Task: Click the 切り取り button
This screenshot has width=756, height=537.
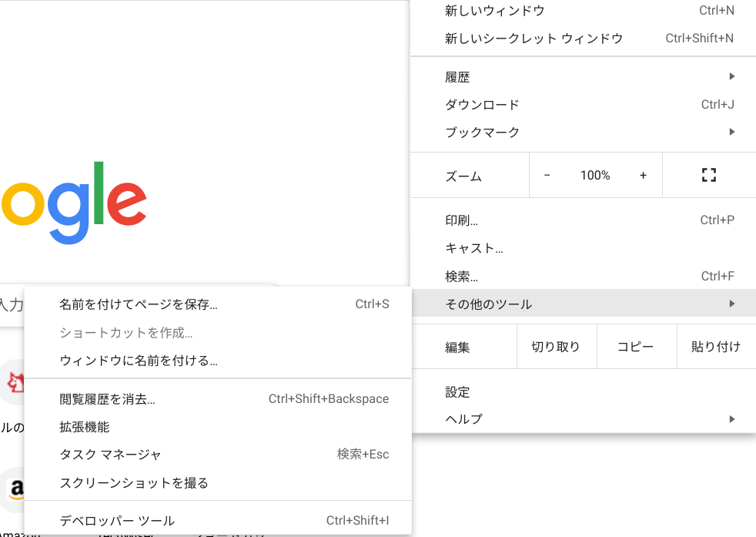Action: point(557,347)
